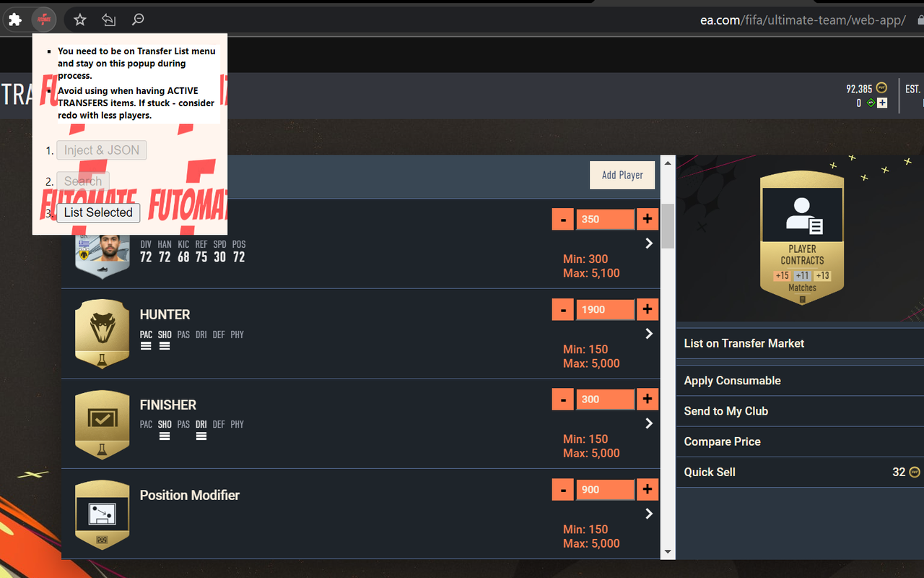Increase the Position Modifier price of 900
Image resolution: width=924 pixels, height=578 pixels.
click(x=648, y=489)
